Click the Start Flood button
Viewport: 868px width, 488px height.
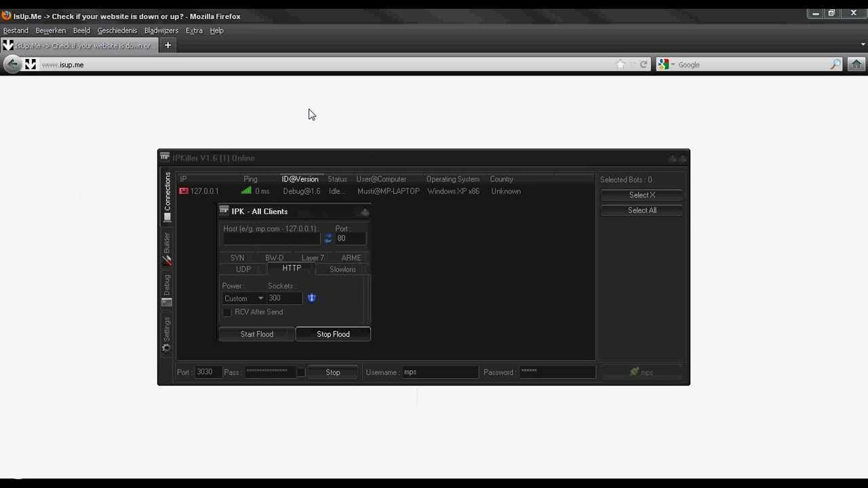257,334
